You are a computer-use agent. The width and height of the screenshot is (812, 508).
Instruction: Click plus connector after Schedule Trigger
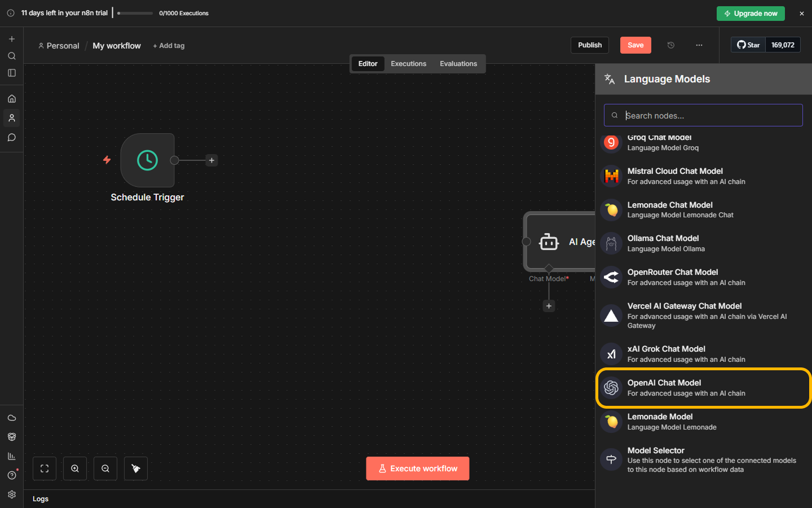click(x=212, y=160)
